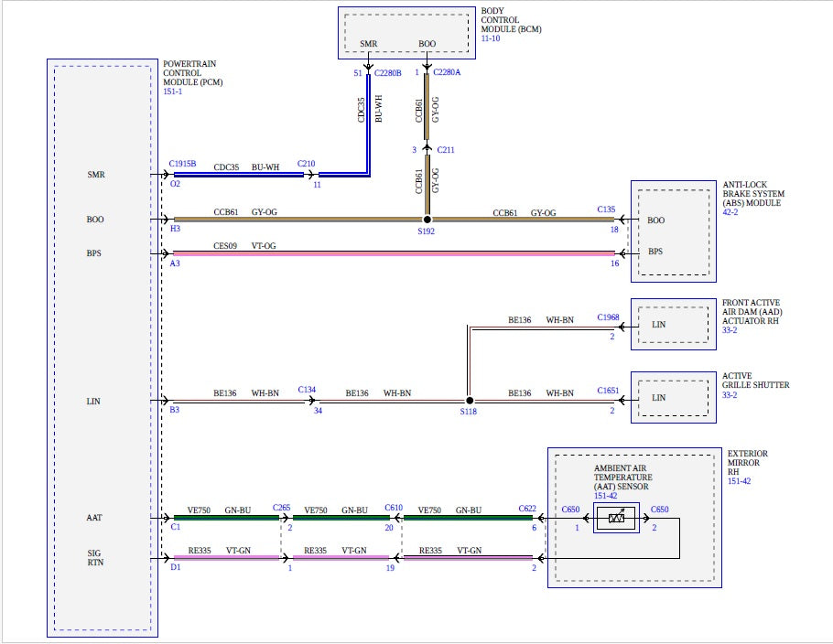
Task: Open BCM page reference 11-10
Action: [492, 40]
